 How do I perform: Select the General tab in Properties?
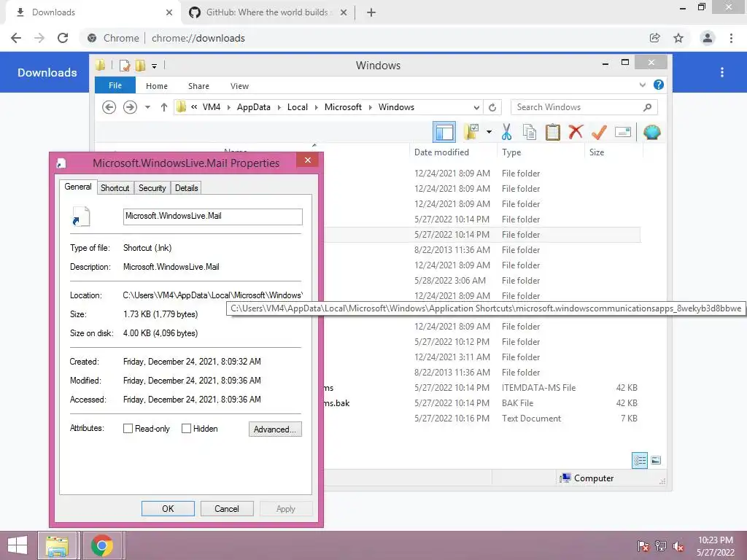tap(78, 187)
